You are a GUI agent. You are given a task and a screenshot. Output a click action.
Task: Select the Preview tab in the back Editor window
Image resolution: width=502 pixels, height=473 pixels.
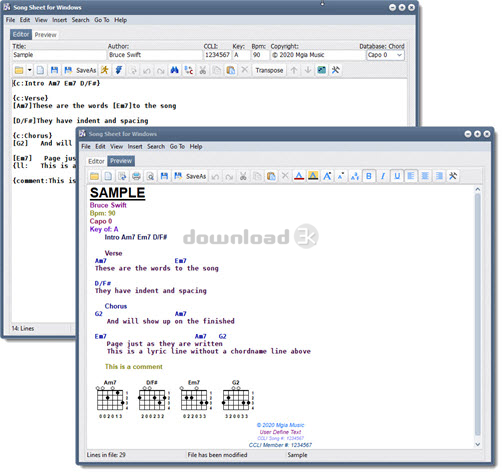coord(46,35)
